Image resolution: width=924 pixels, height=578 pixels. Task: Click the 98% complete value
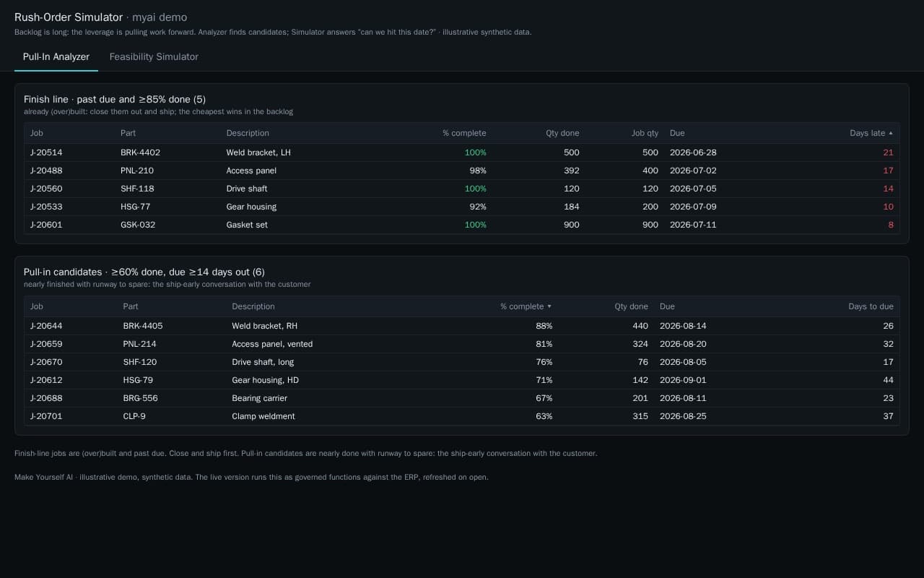tap(478, 171)
